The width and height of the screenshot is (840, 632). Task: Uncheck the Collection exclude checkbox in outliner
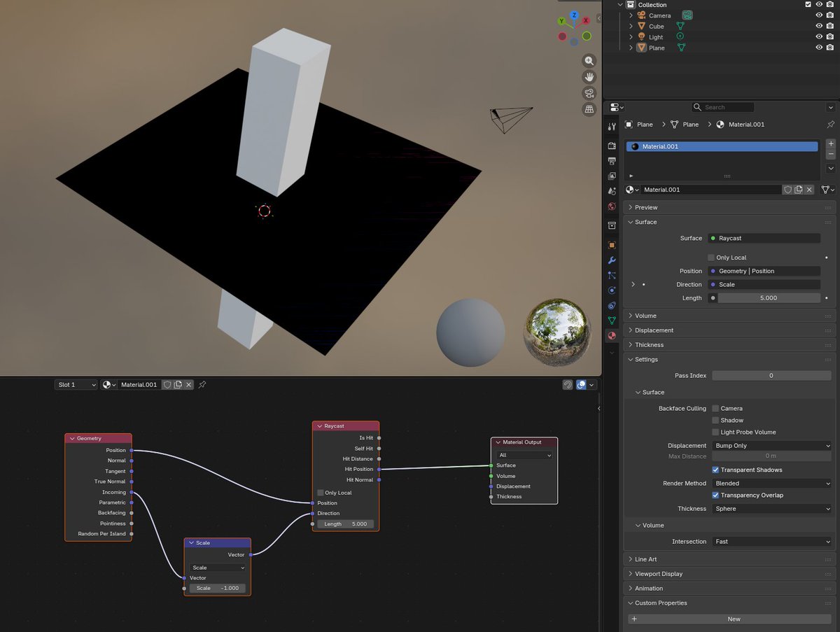808,5
